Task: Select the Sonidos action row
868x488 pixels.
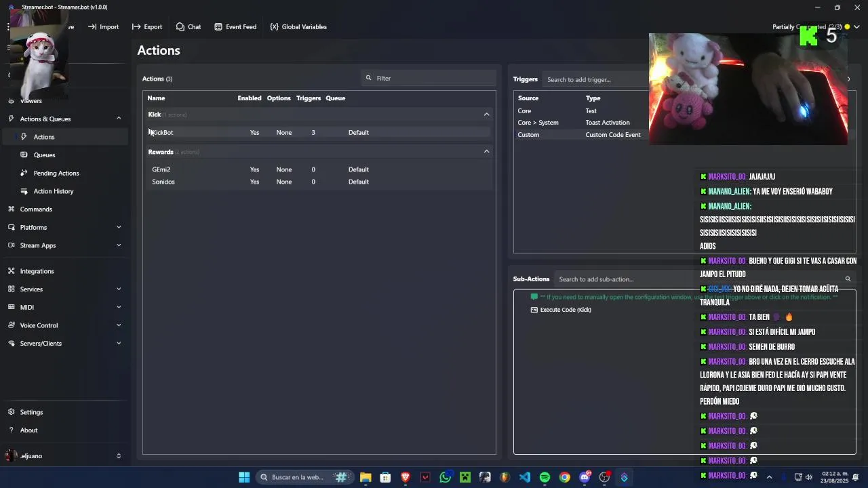Action: click(319, 182)
